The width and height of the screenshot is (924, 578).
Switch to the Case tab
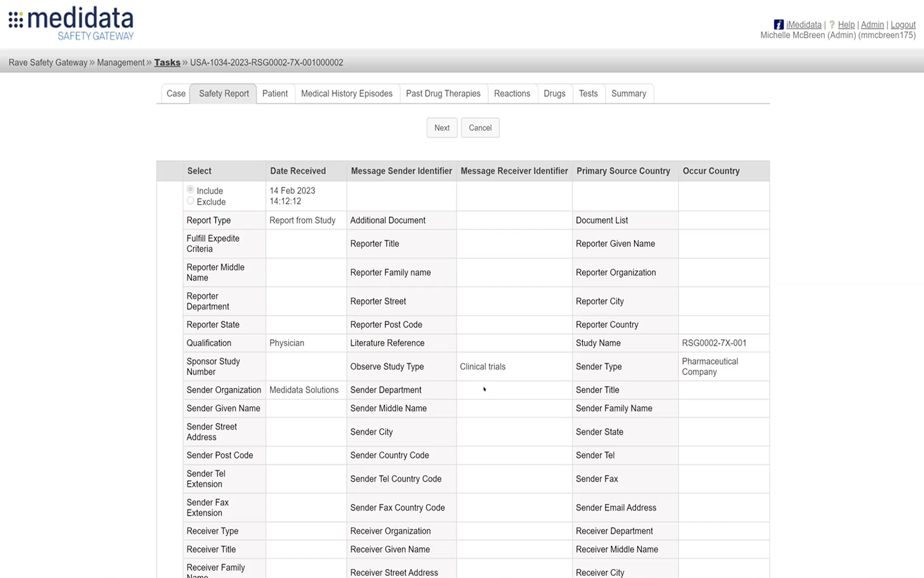point(175,93)
